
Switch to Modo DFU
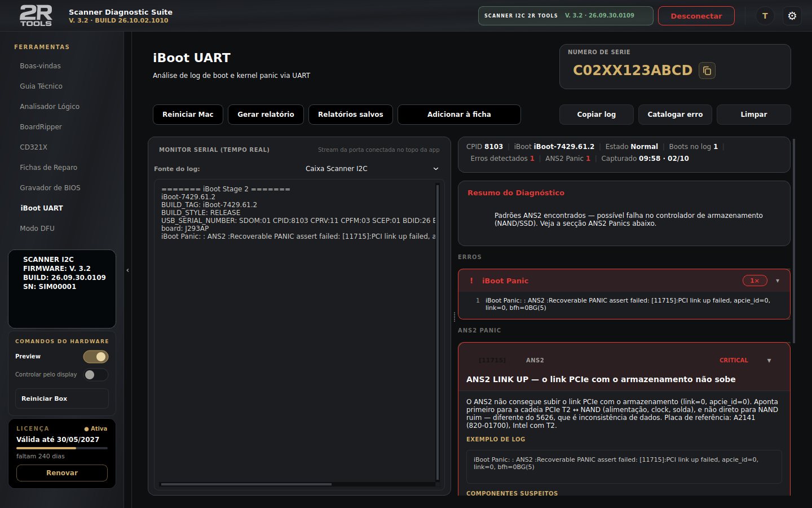(37, 229)
